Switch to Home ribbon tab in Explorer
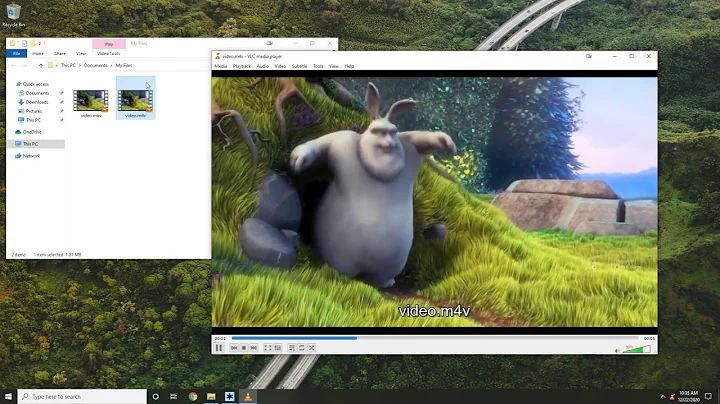 [38, 53]
